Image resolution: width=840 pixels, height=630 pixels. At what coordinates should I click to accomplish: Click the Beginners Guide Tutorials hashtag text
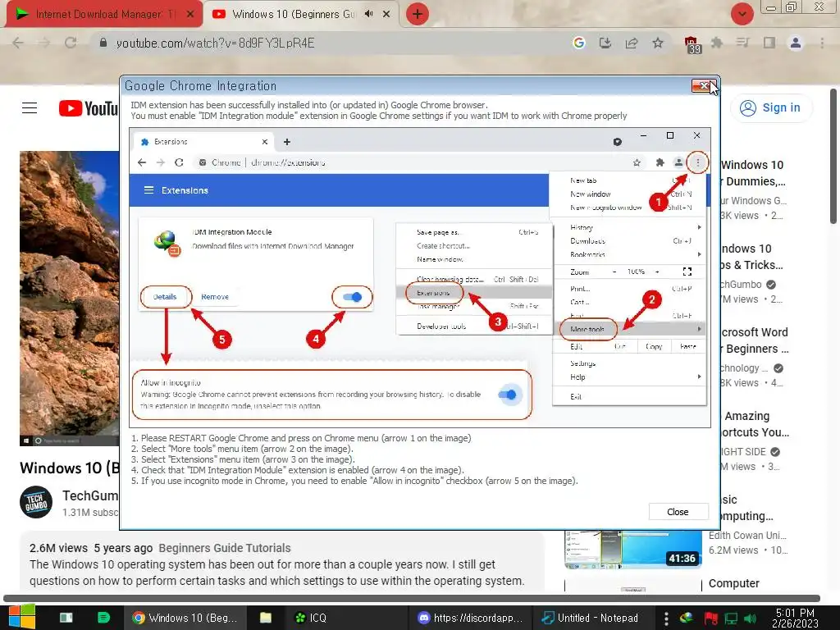(x=225, y=548)
